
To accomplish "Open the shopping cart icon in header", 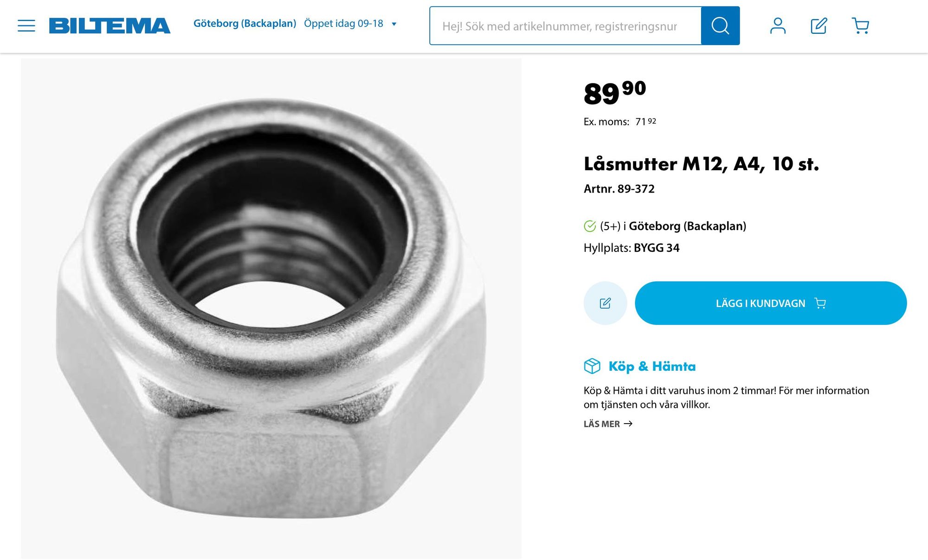I will tap(860, 26).
